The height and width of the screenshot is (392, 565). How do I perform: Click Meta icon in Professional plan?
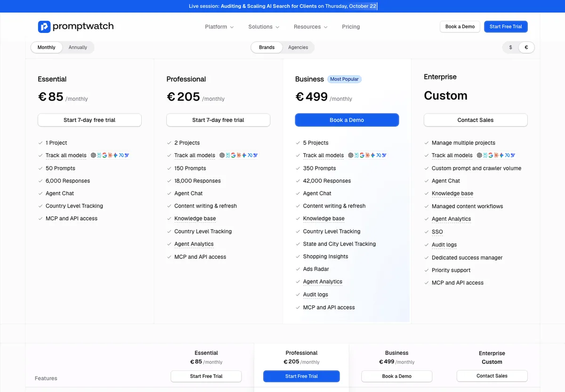click(250, 155)
